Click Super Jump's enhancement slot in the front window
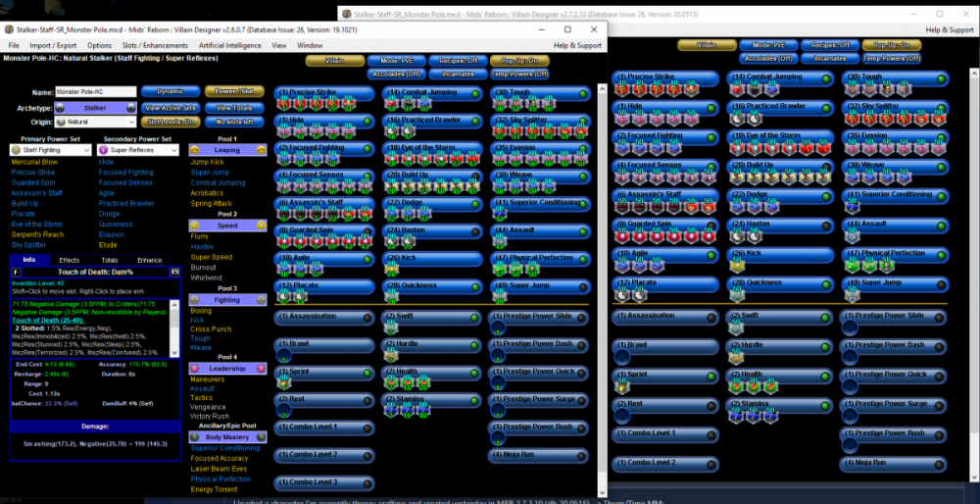 click(500, 298)
